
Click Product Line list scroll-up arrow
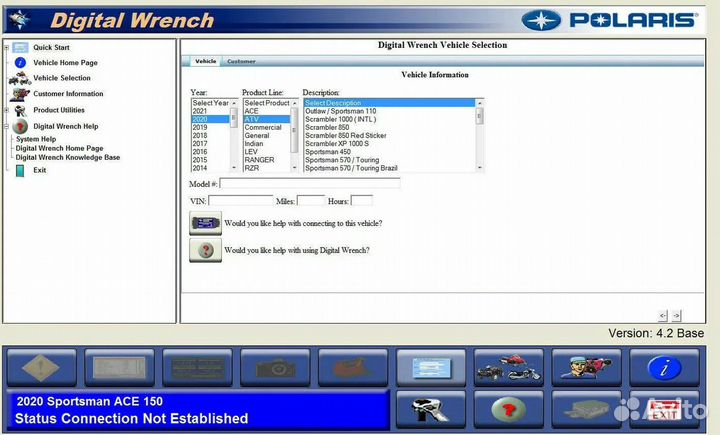(x=295, y=103)
